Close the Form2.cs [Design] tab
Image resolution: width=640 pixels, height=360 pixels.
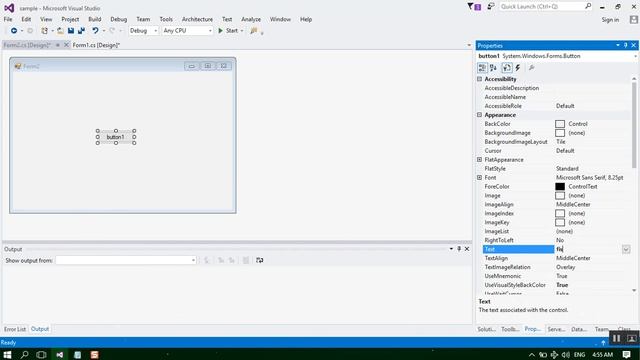pyautogui.click(x=66, y=45)
